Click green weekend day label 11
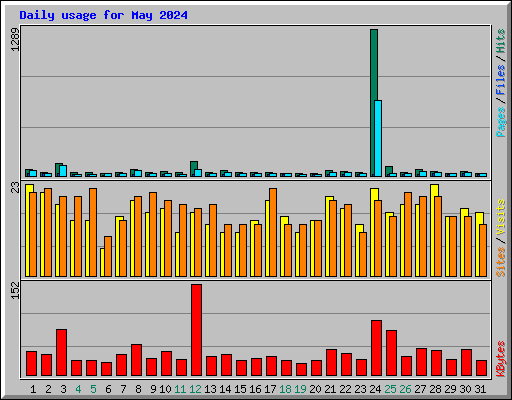Screen dimensions: 512x400 tap(180, 389)
